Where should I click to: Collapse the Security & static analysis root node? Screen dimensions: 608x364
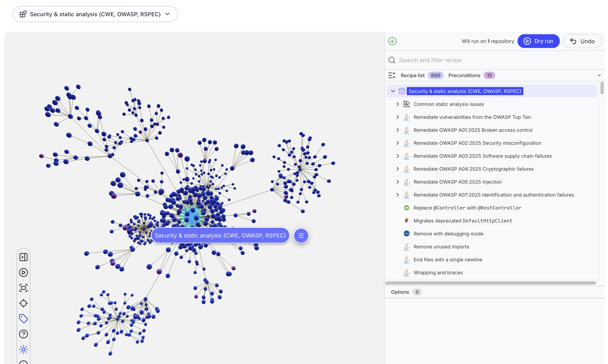point(393,91)
